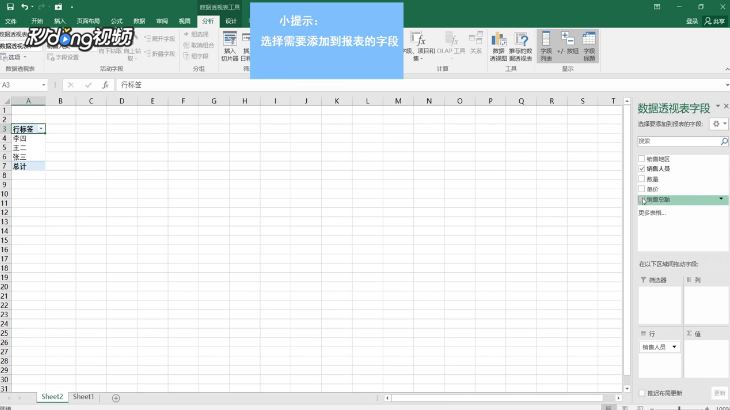The width and height of the screenshot is (730, 410).
Task: Check the 销售地区 field checkbox
Action: 642,159
